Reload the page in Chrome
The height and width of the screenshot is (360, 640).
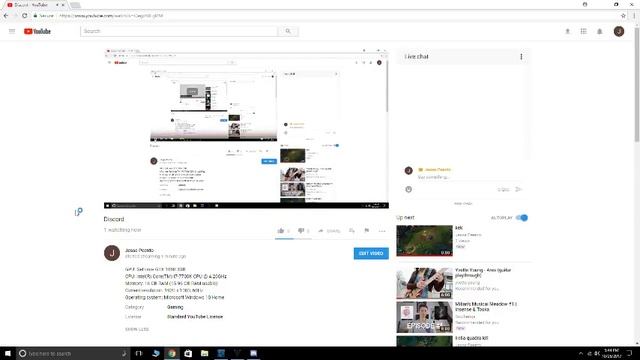[24, 16]
